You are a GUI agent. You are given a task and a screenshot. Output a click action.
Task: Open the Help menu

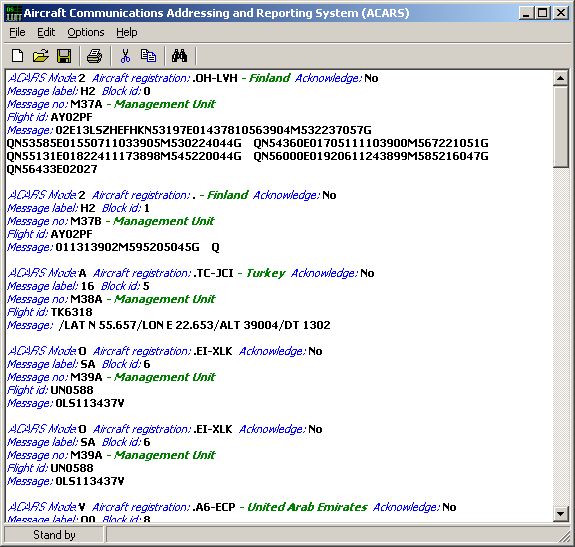pyautogui.click(x=127, y=32)
